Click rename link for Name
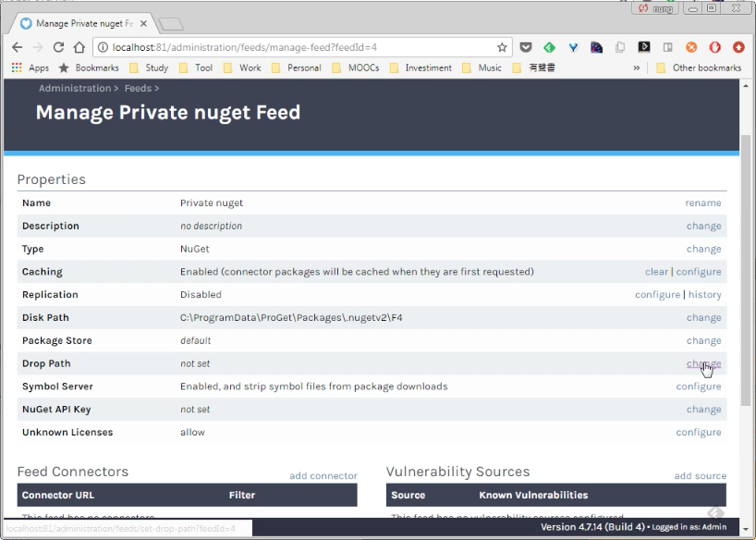Image resolution: width=756 pixels, height=540 pixels. (x=703, y=203)
